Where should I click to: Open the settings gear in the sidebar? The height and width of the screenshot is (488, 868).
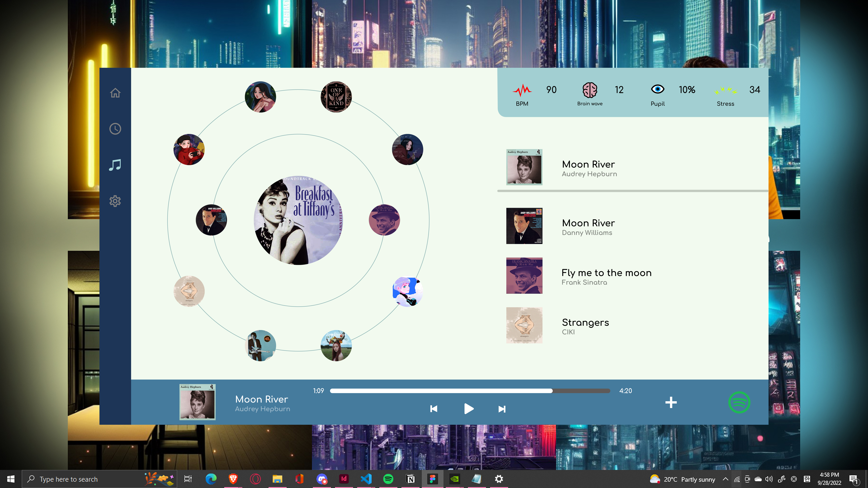115,201
